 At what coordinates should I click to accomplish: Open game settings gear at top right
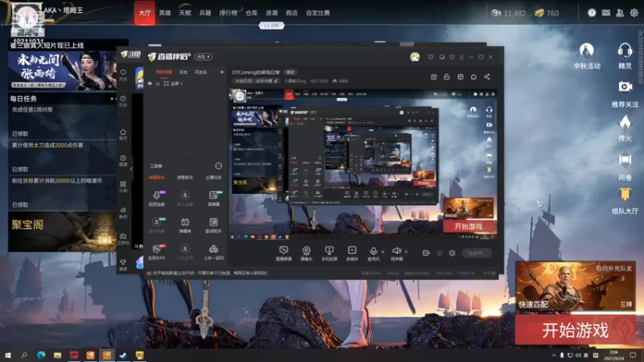pyautogui.click(x=634, y=13)
